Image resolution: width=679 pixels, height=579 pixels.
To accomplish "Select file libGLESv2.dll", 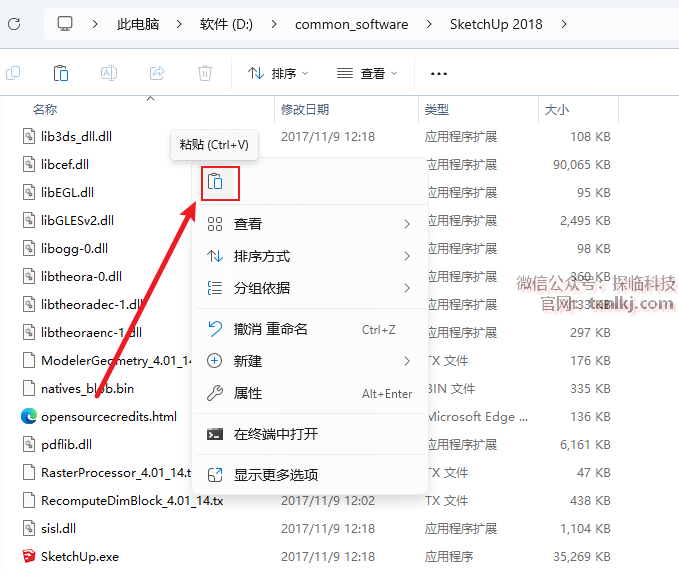I will (x=77, y=220).
